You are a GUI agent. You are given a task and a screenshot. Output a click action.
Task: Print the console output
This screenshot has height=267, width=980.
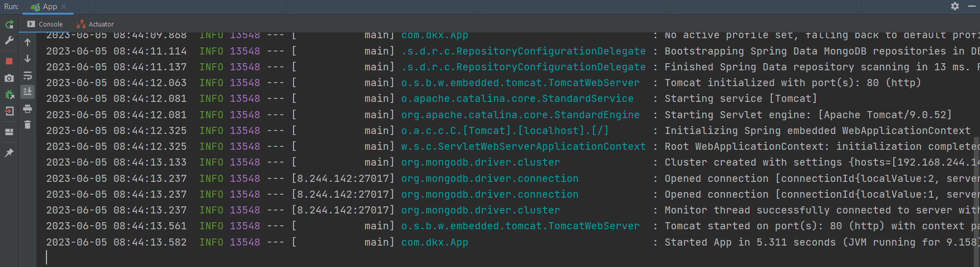tap(28, 109)
